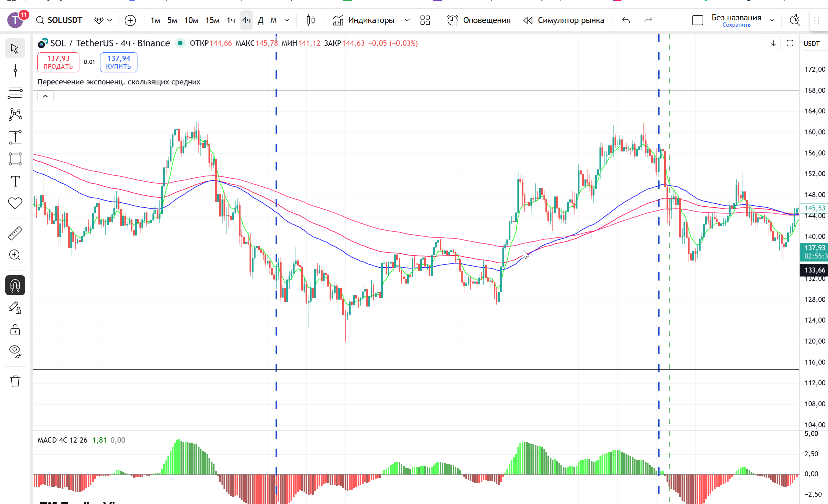Click the red ПРОДАТЬ 137,93 button

(x=58, y=62)
